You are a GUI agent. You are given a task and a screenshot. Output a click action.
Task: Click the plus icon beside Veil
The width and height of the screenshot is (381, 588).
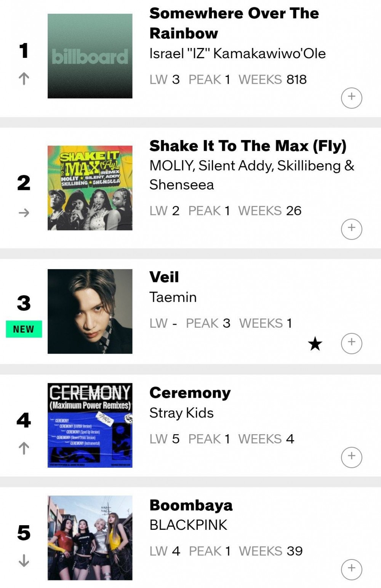coord(351,343)
